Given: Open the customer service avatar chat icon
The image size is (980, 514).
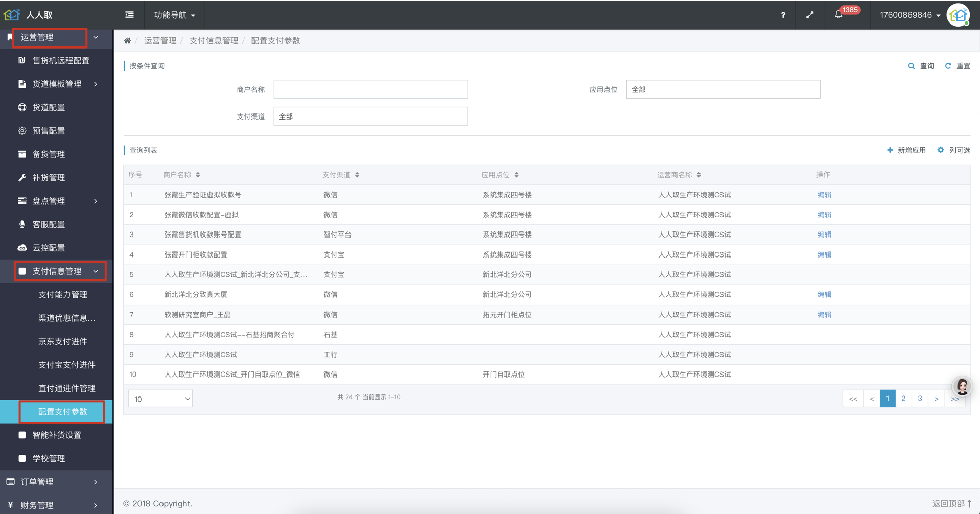Looking at the screenshot, I should click(962, 387).
